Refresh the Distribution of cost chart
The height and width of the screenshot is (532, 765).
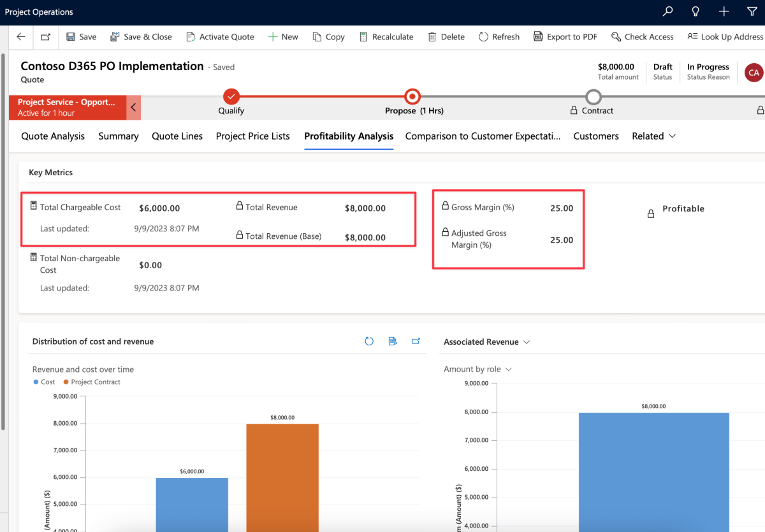pyautogui.click(x=369, y=341)
